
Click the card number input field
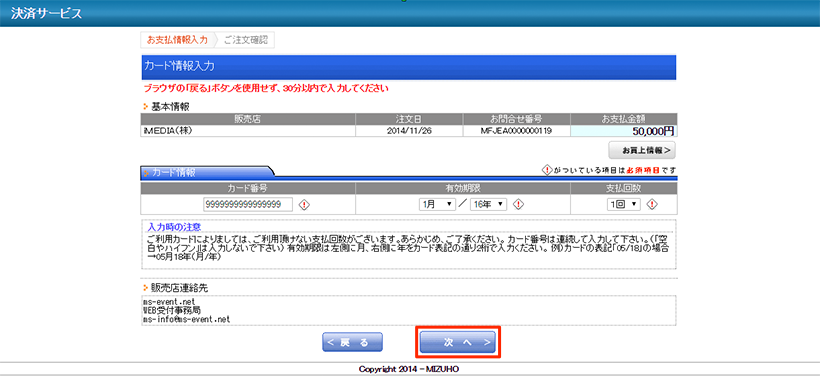[x=248, y=204]
